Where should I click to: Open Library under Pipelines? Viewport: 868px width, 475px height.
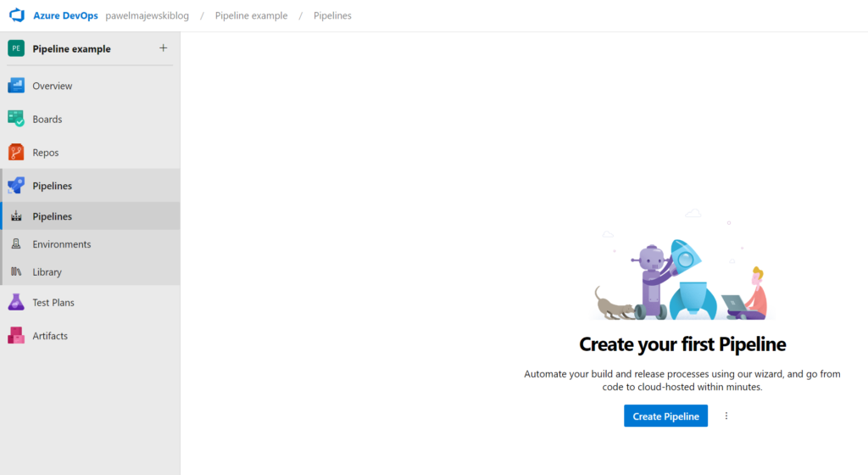tap(90, 271)
